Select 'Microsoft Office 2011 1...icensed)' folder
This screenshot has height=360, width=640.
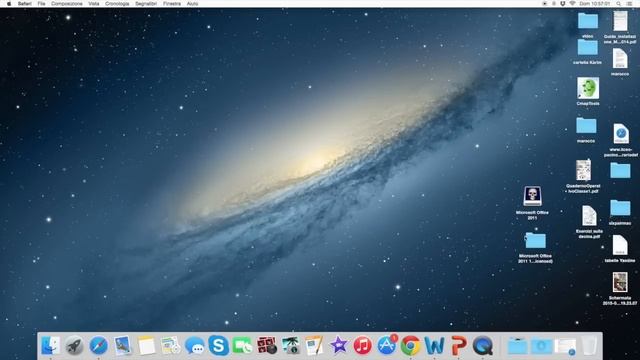535,241
